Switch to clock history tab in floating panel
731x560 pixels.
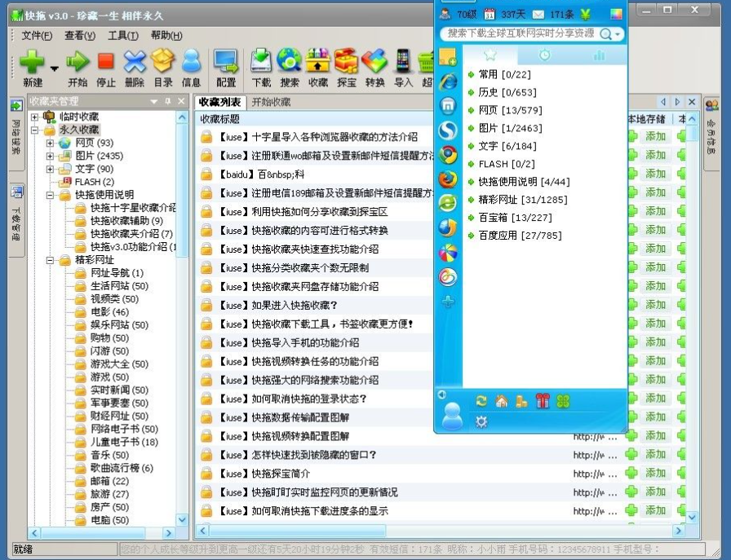coord(544,55)
